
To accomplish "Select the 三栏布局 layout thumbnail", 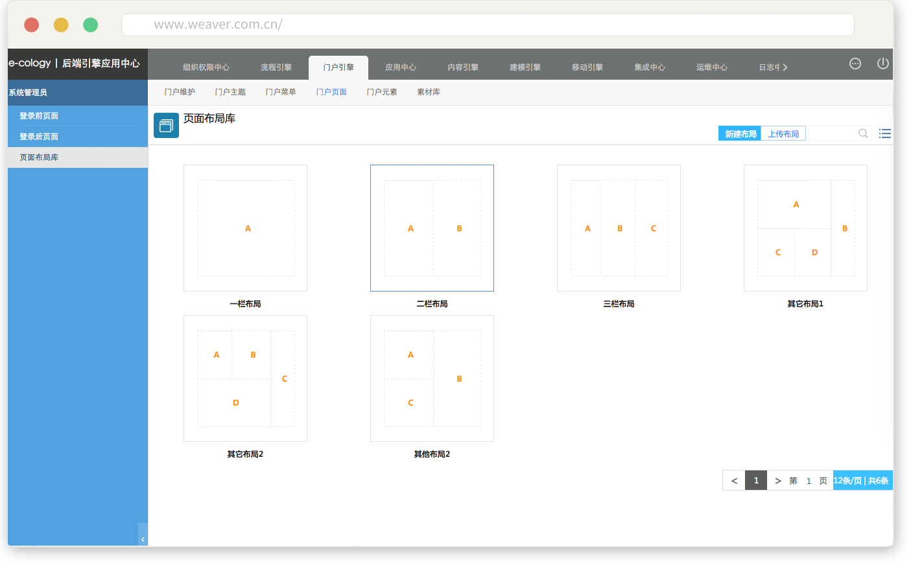I will pos(619,228).
